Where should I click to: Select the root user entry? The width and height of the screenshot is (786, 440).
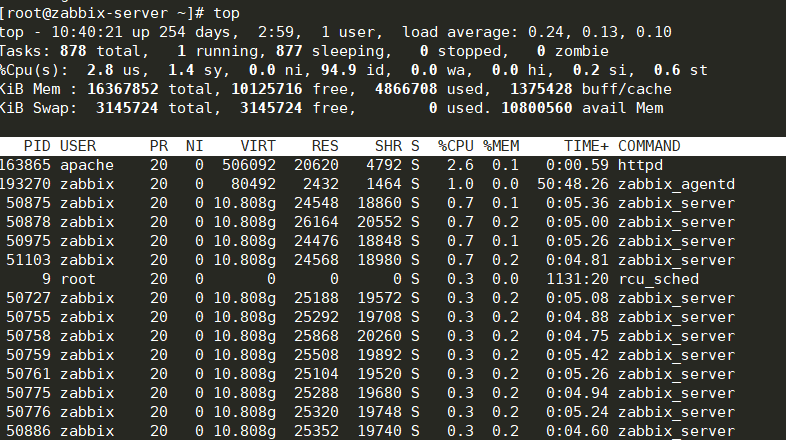78,280
